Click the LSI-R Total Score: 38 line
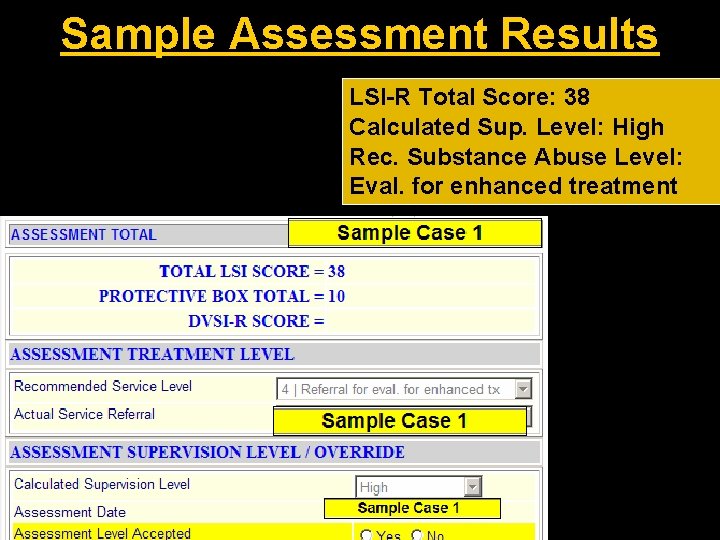 (469, 97)
